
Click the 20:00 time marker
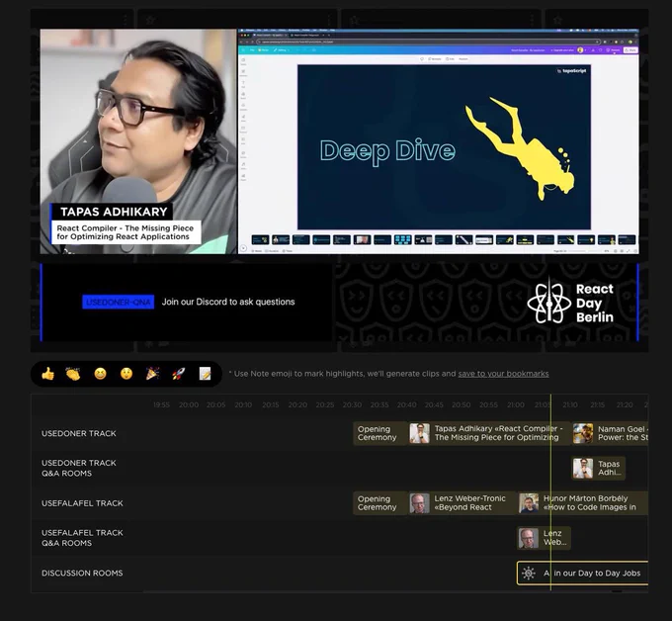point(189,404)
